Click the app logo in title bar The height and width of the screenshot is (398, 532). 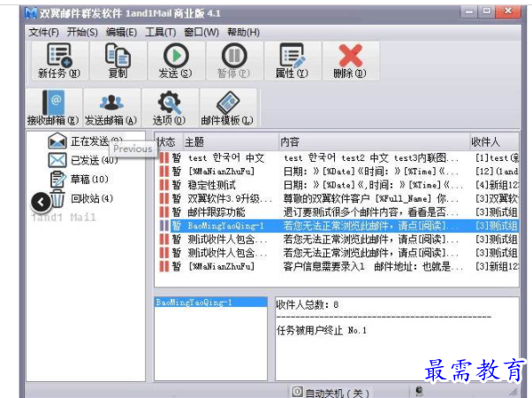(31, 13)
